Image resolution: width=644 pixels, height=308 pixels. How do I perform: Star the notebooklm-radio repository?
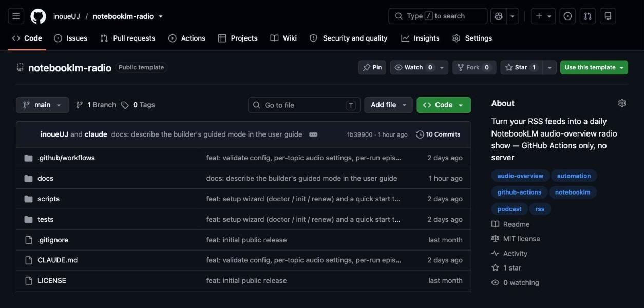pos(521,67)
